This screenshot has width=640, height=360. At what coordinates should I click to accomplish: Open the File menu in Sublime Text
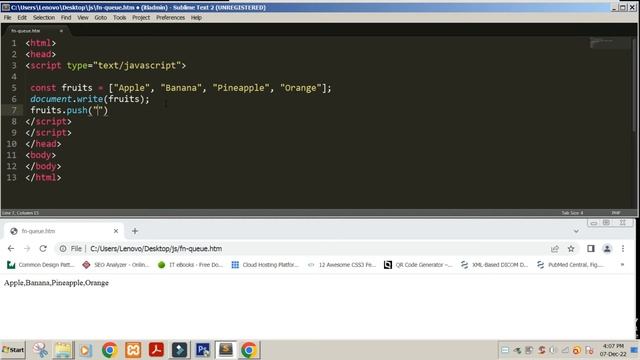click(7, 18)
